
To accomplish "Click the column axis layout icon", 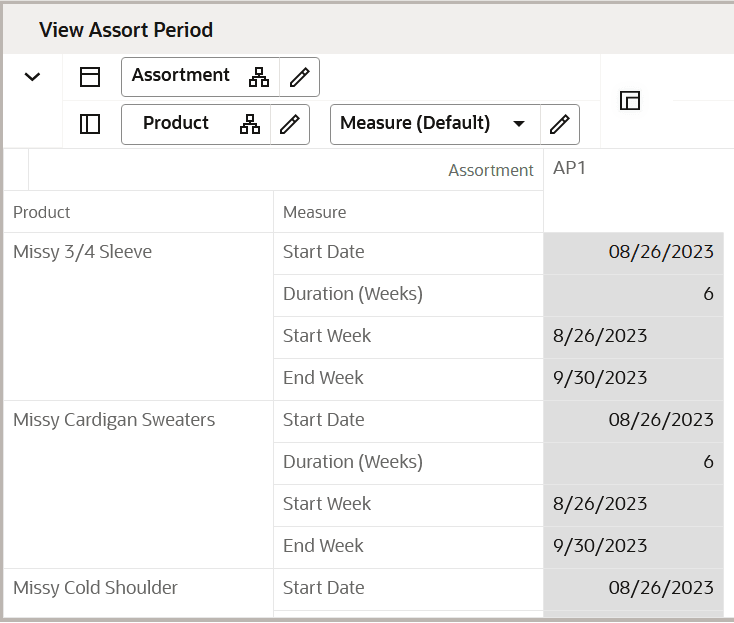I will 90,77.
